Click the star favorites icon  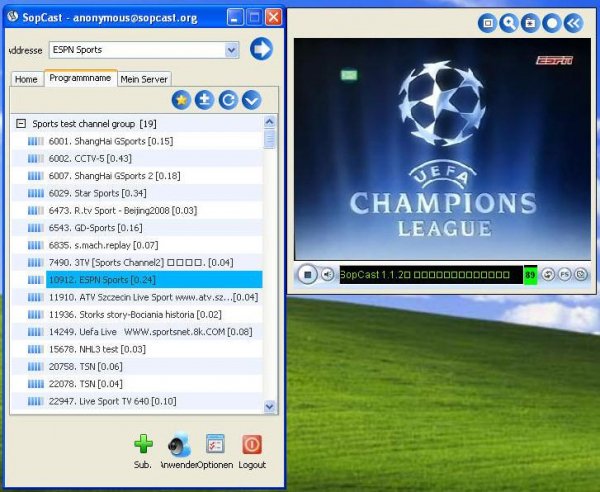(181, 100)
